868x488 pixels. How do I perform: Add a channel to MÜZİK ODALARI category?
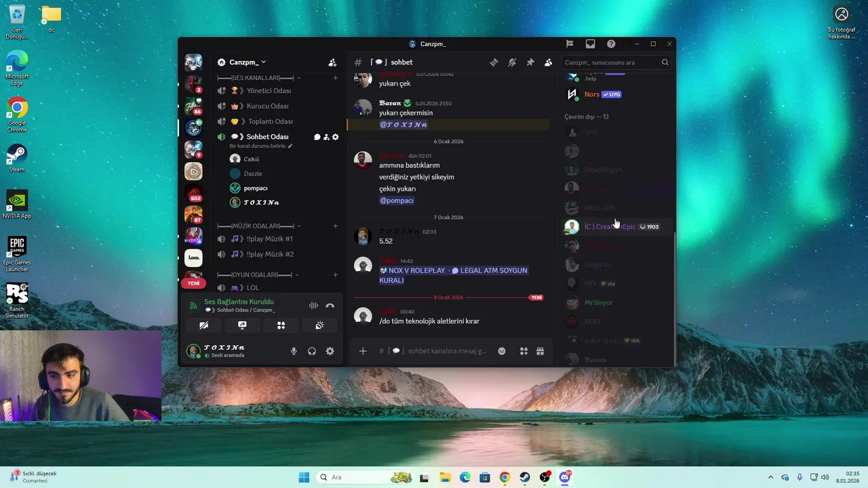pos(335,226)
